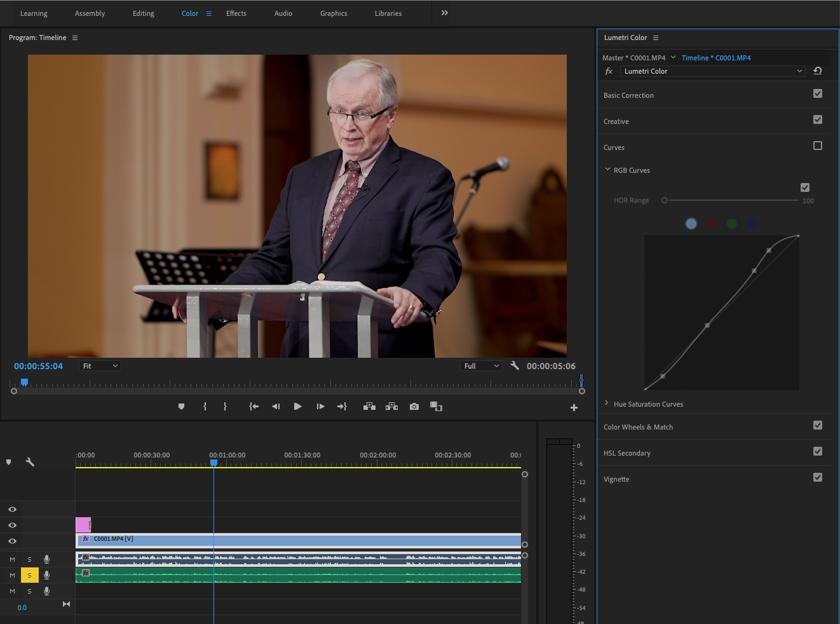Click the Go to In point icon
Screen dimensions: 840x624
click(x=254, y=407)
